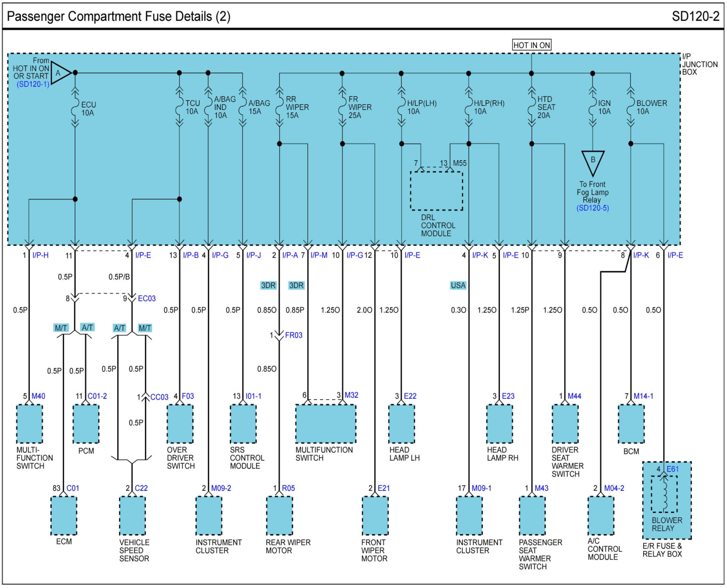This screenshot has height=588, width=727.
Task: Click the DRL control module box
Action: pos(436,191)
